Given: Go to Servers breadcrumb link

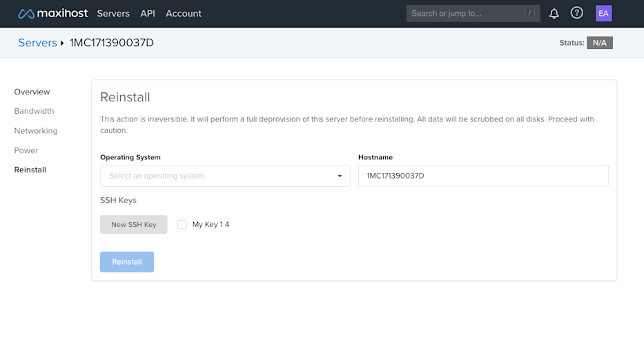Looking at the screenshot, I should click(37, 43).
